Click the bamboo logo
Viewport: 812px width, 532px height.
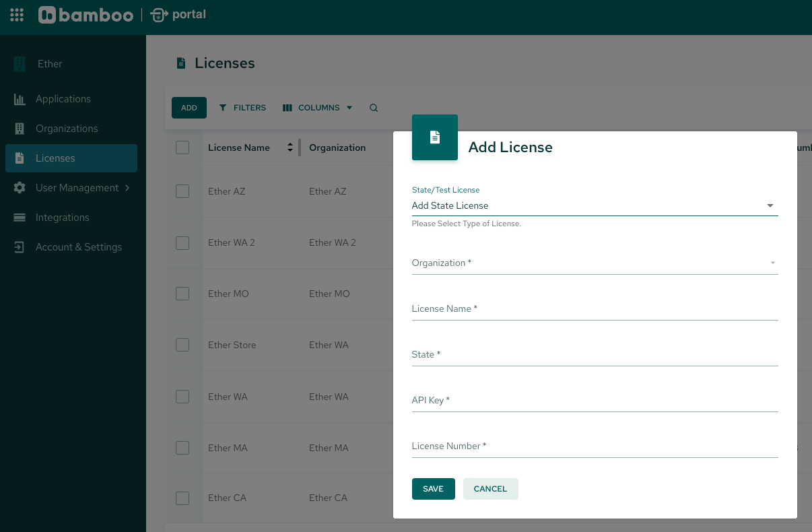pyautogui.click(x=86, y=15)
